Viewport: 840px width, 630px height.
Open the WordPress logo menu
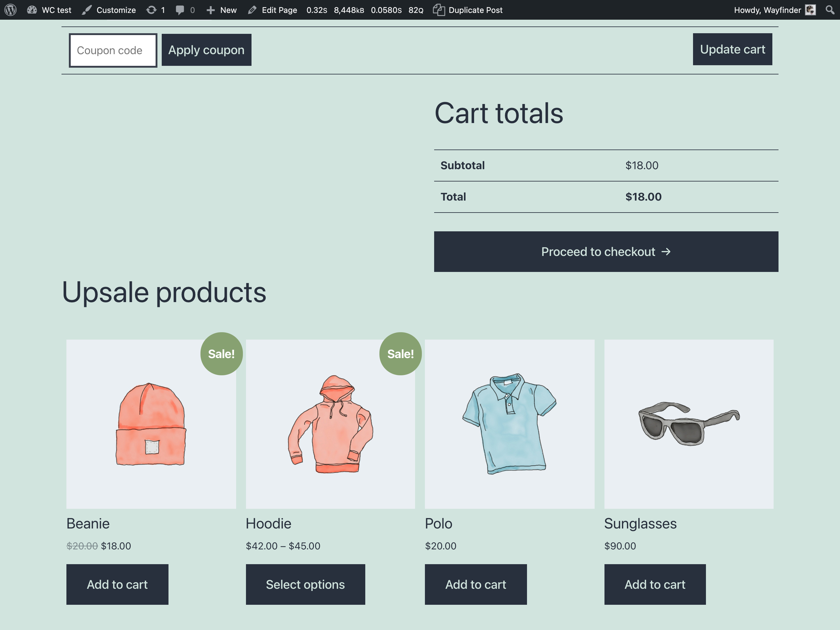tap(10, 10)
